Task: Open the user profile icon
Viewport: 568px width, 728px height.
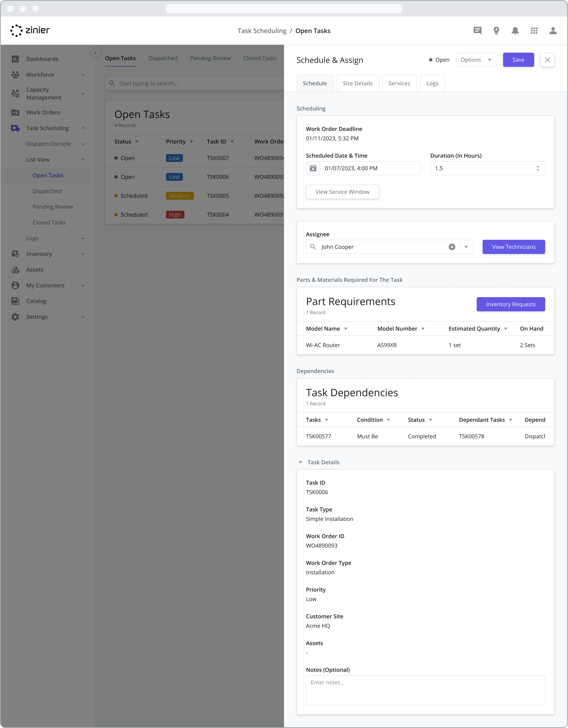Action: pyautogui.click(x=553, y=31)
